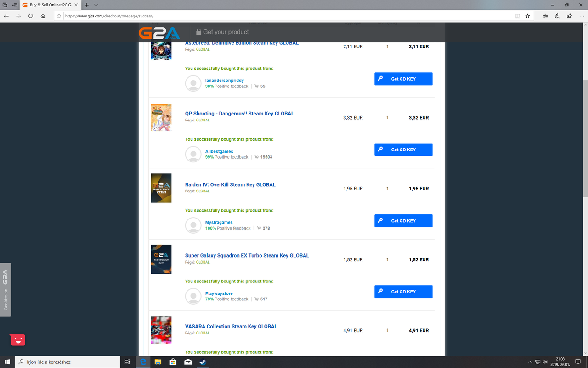Click the 4,91 EUR total for VASARA

coord(418,330)
